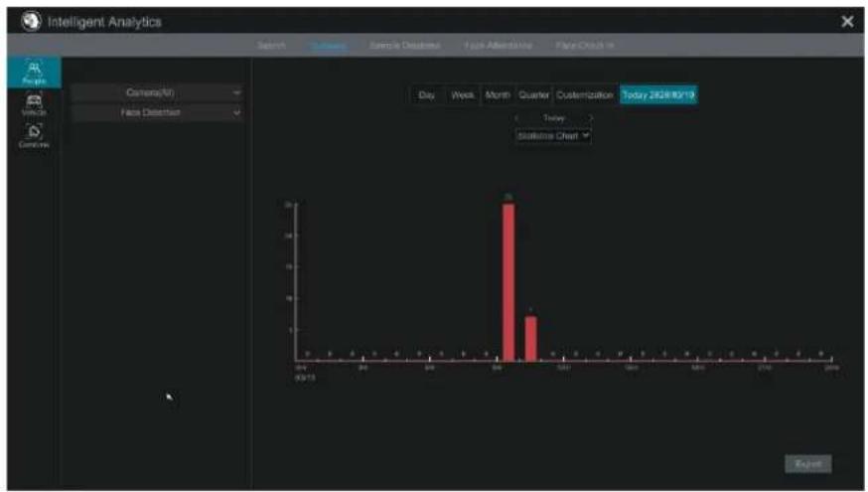
Task: Select the Today date button
Action: [x=658, y=95]
